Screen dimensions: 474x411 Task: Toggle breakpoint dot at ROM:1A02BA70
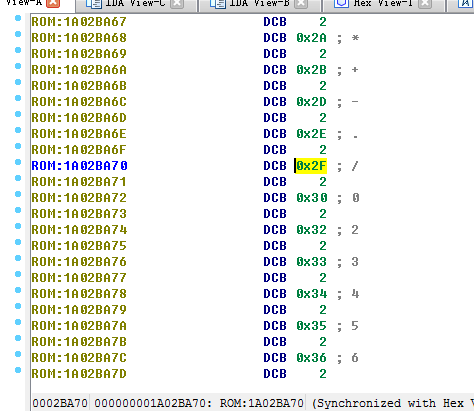(18, 162)
